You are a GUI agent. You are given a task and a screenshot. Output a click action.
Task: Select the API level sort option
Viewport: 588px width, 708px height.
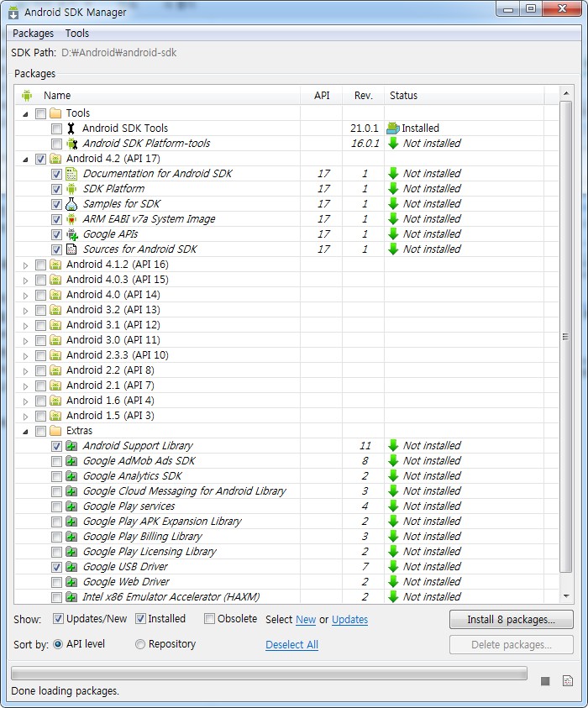click(58, 644)
